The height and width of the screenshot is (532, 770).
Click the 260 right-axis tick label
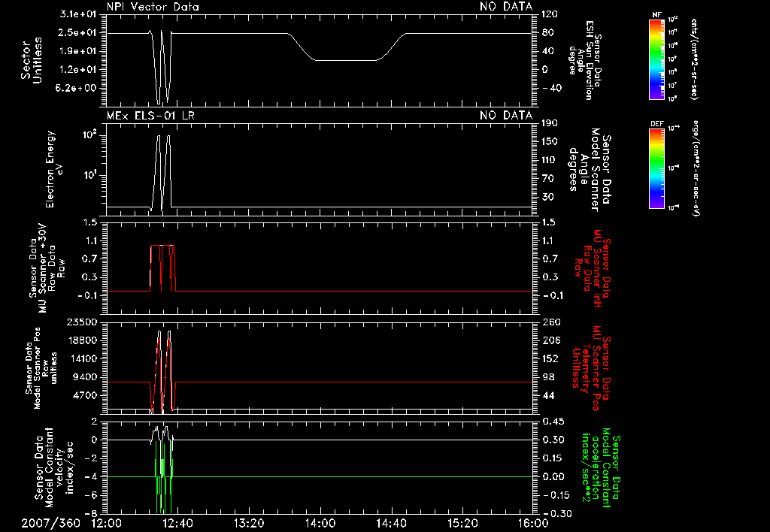pyautogui.click(x=552, y=322)
